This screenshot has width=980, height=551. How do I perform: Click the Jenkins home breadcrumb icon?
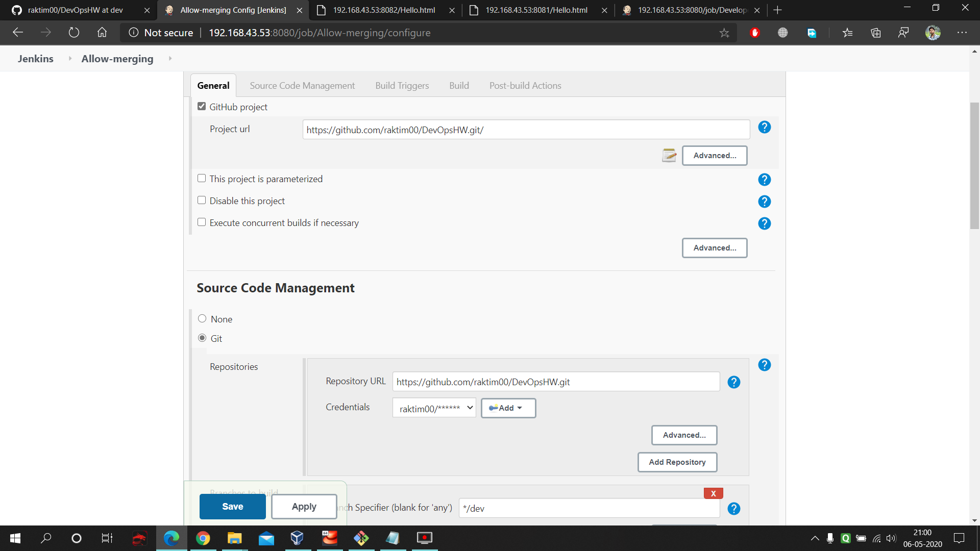[x=36, y=59]
